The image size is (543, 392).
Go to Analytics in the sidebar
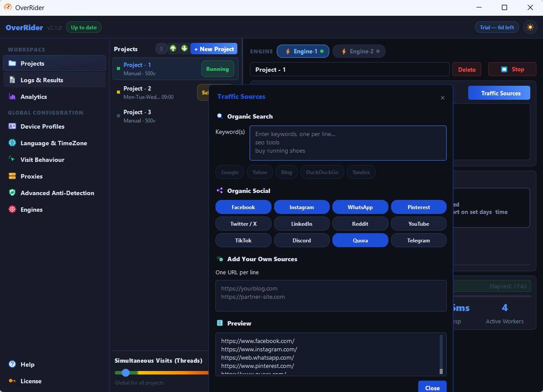pos(54,96)
